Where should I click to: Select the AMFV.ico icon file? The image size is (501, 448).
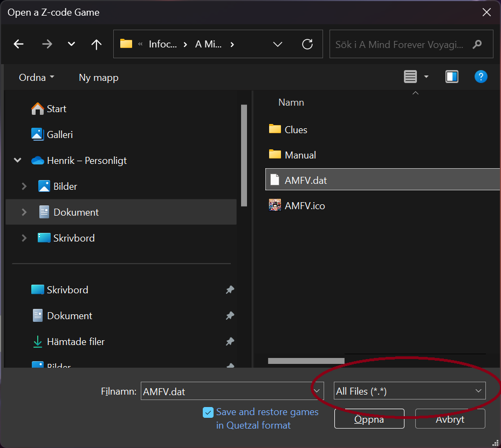point(304,205)
